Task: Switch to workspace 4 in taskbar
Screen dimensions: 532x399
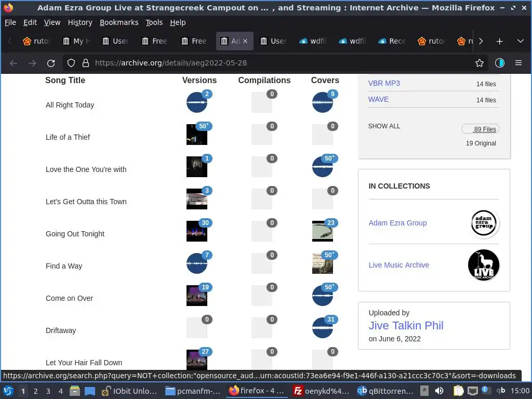Action: tap(60, 391)
